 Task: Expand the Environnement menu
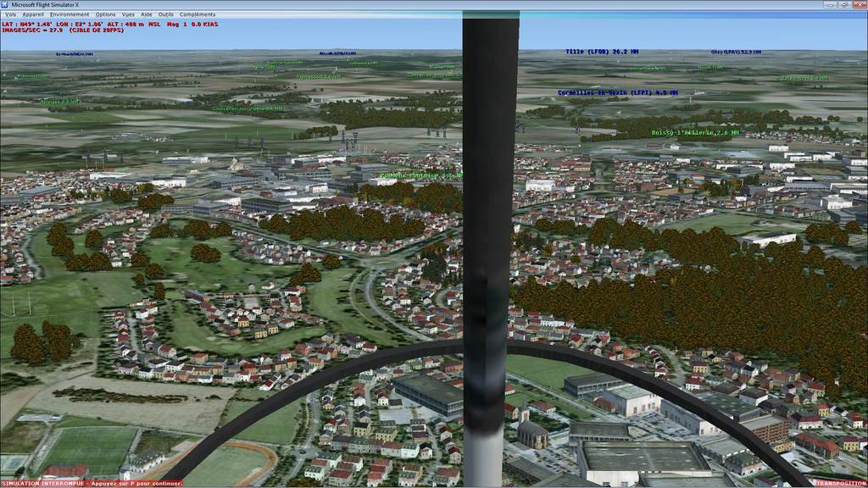70,14
